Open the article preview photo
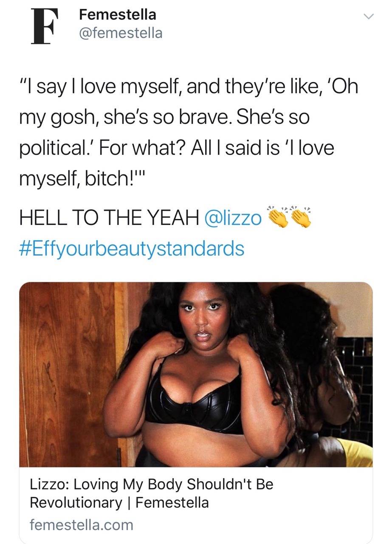Image resolution: width=392 pixels, height=544 pixels. point(196,374)
